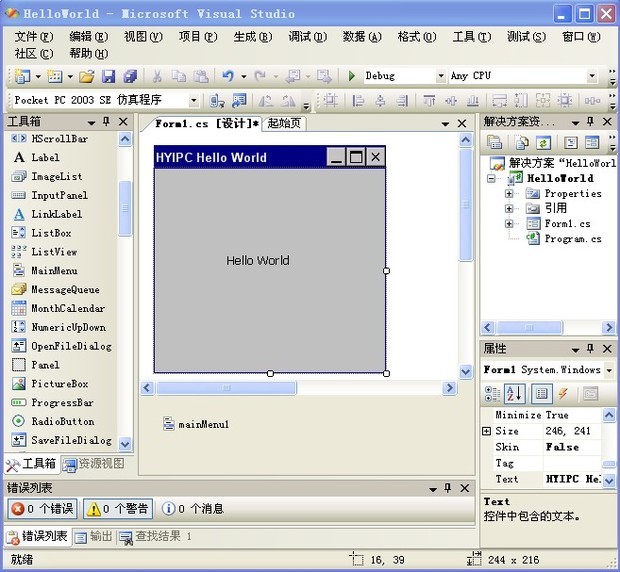
Task: Open the 调试(D) menu
Action: [x=308, y=37]
